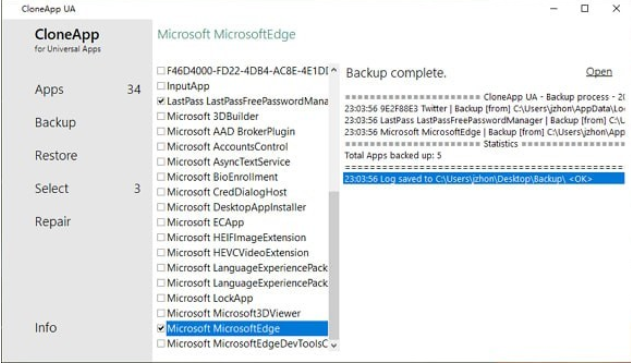Select the Microsoft ECApp list entry

(x=205, y=222)
